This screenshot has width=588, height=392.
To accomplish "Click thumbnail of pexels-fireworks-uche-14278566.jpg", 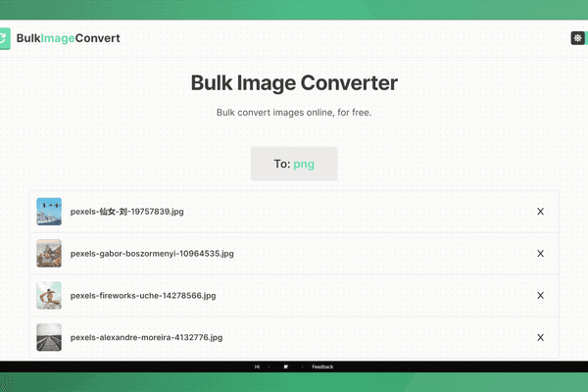I will (x=49, y=296).
